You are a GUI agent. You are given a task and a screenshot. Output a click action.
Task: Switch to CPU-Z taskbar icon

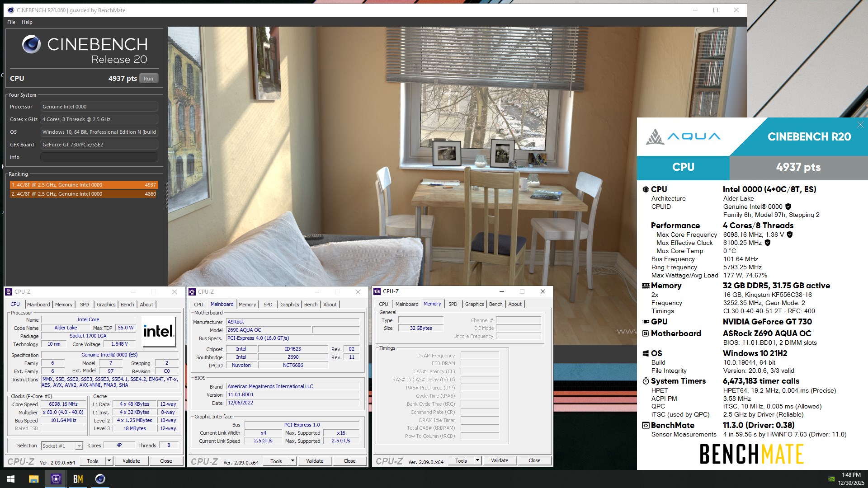(x=56, y=479)
